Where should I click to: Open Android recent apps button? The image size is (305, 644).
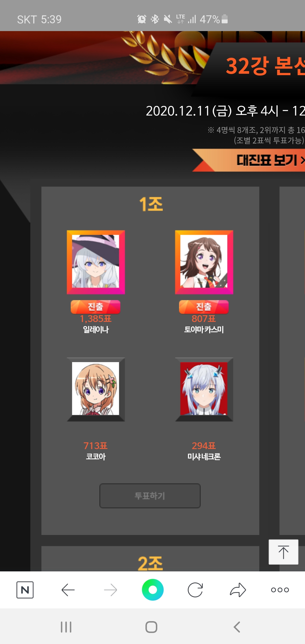[x=66, y=627]
